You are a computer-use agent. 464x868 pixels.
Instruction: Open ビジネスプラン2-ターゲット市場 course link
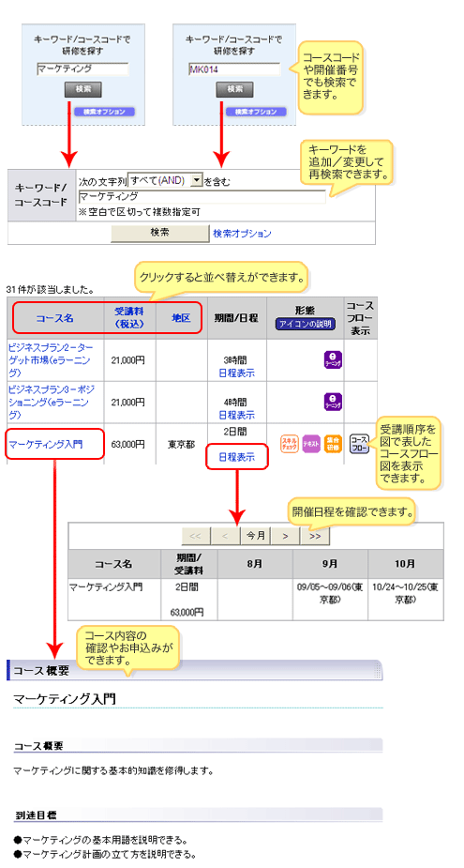tap(51, 359)
